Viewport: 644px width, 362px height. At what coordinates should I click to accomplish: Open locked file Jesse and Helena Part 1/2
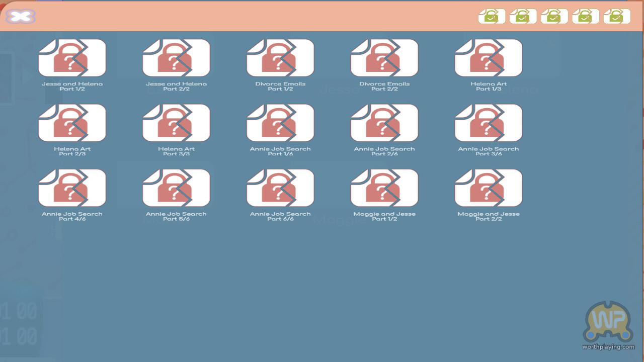[72, 58]
